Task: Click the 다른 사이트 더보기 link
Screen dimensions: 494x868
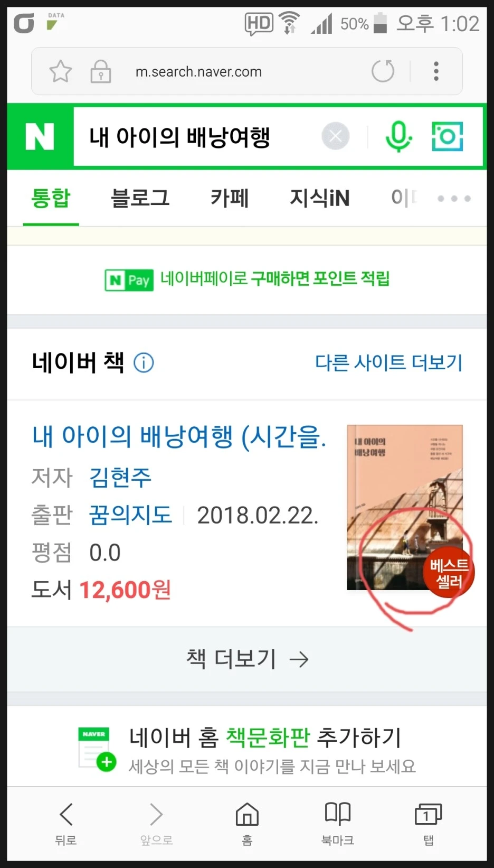Action: pos(388,362)
